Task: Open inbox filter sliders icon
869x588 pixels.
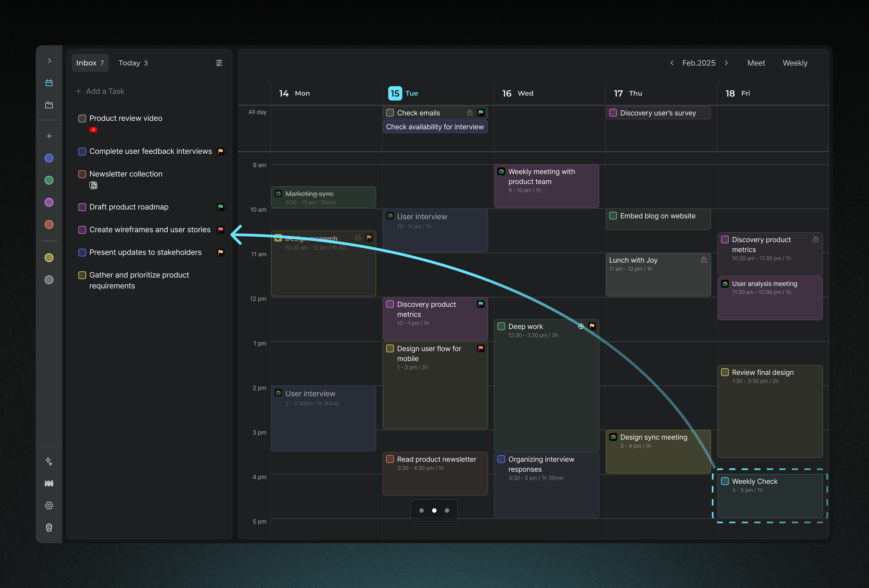Action: tap(219, 63)
